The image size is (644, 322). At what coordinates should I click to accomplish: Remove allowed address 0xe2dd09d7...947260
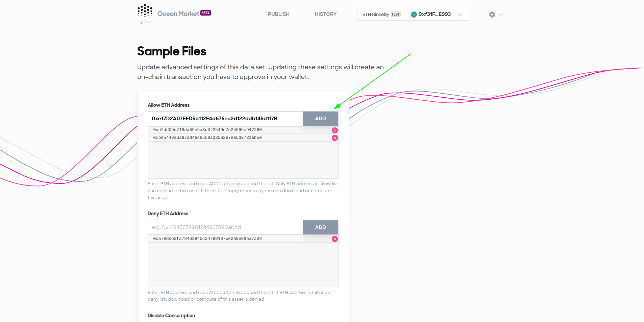tap(335, 130)
